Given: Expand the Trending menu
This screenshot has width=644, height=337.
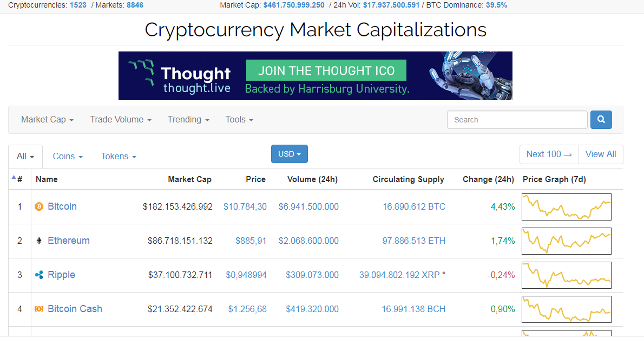Looking at the screenshot, I should point(188,120).
